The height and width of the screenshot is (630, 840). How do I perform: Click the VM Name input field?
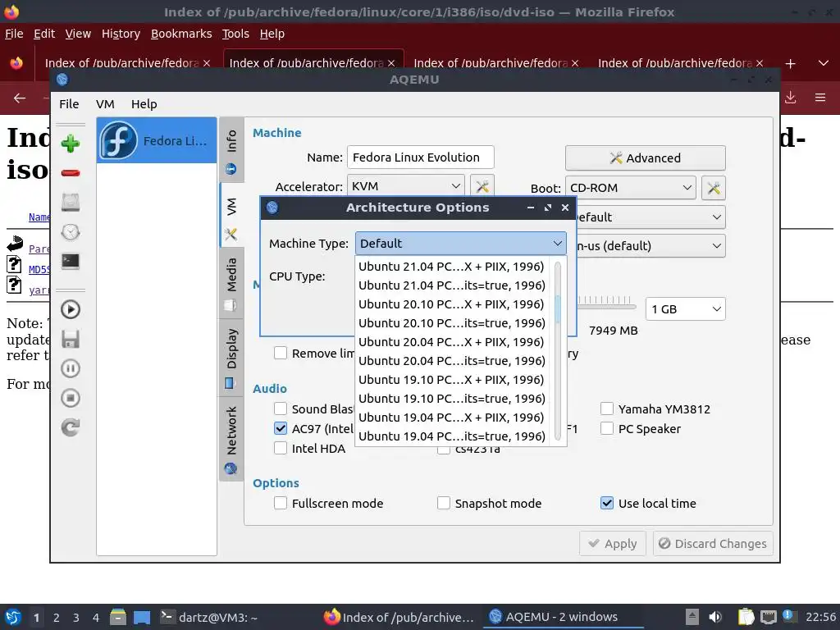pos(421,157)
